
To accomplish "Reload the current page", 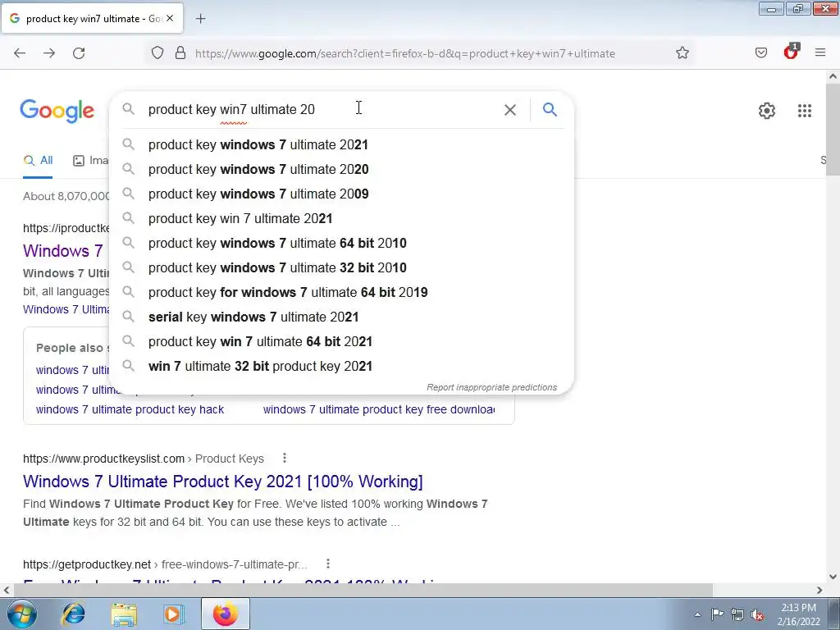I will [79, 53].
